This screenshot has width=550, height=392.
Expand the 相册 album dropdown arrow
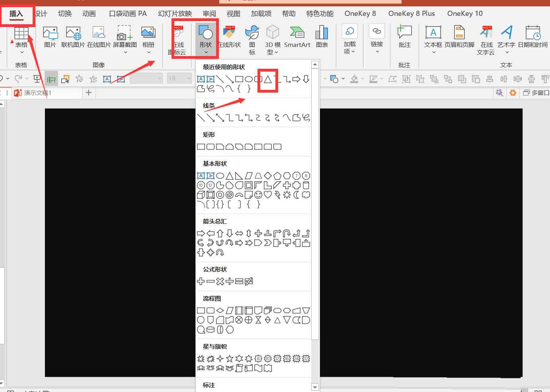[148, 52]
